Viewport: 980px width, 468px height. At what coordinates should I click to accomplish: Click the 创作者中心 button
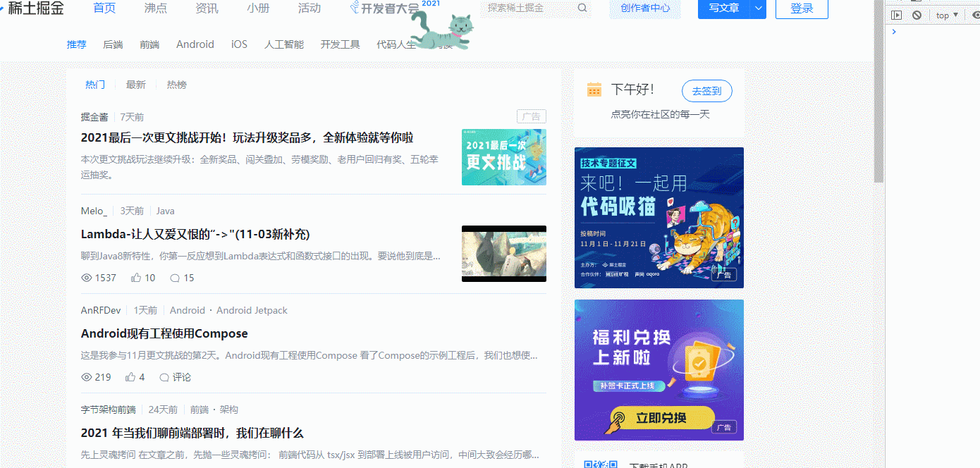(645, 8)
